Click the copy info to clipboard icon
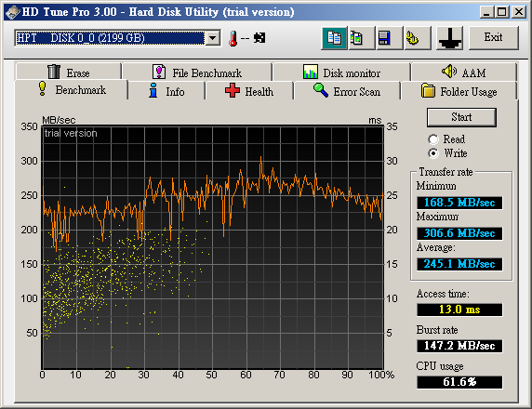The image size is (532, 409). point(334,38)
